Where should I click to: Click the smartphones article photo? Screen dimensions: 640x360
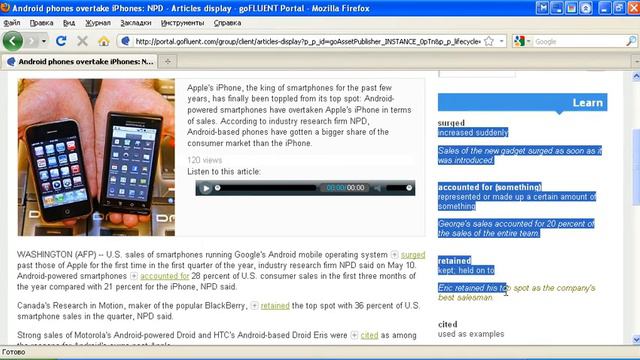coord(96,157)
